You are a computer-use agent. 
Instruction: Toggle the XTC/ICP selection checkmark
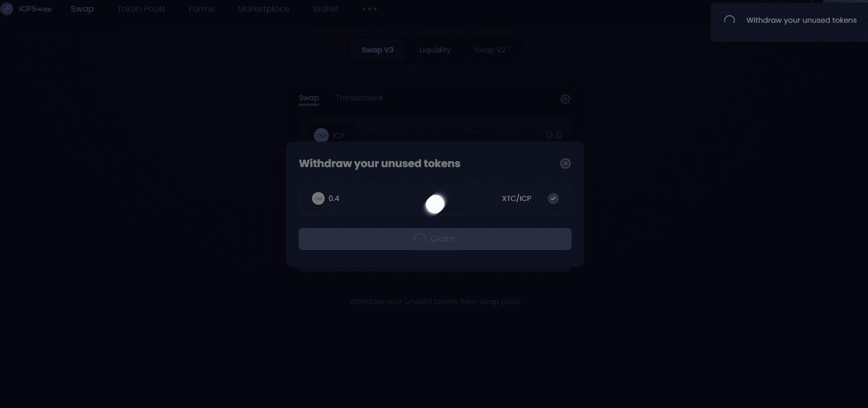click(553, 199)
